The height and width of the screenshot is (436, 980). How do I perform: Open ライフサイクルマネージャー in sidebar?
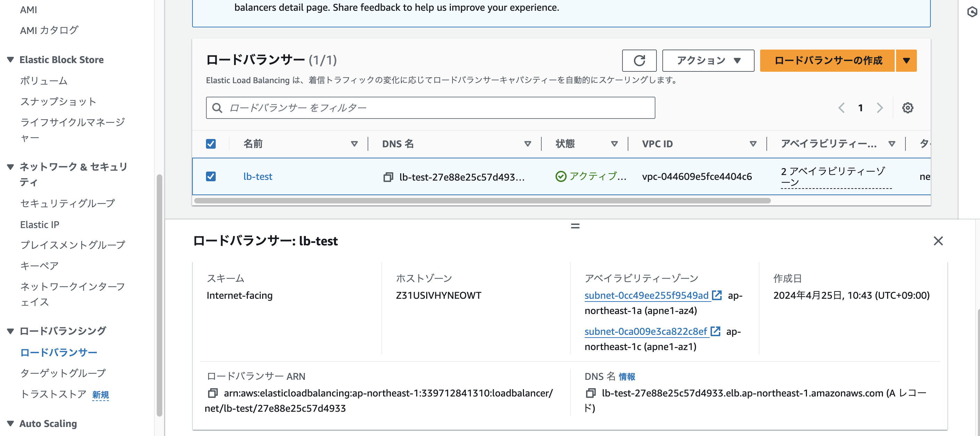[x=72, y=130]
